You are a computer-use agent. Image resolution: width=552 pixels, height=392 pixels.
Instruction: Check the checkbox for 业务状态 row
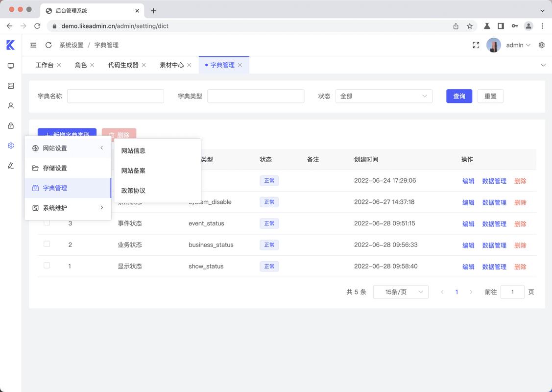click(47, 244)
